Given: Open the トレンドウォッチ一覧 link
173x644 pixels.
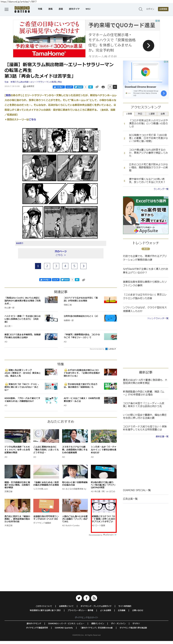Looking at the screenshot, I should 158,318.
